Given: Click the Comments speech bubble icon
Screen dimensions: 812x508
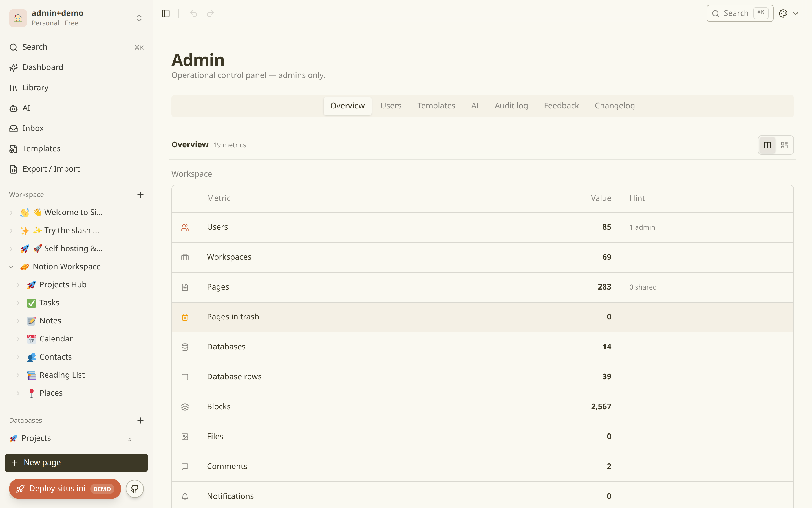Looking at the screenshot, I should (x=185, y=467).
